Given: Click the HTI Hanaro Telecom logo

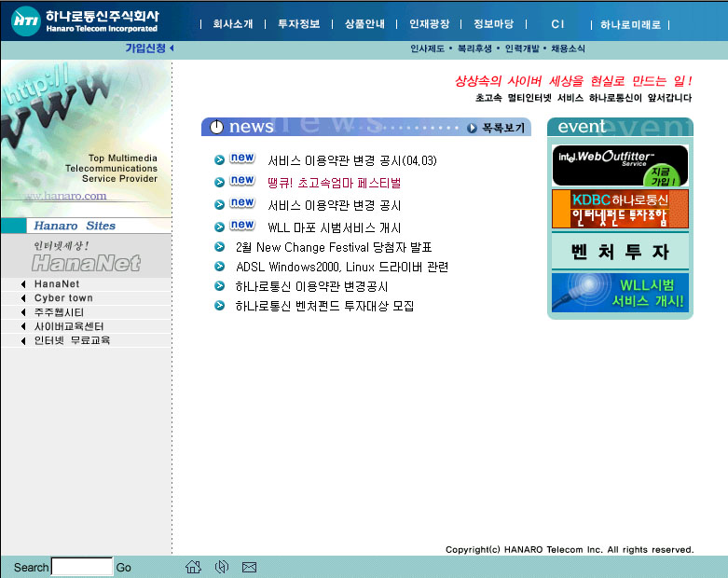Looking at the screenshot, I should click(x=84, y=21).
